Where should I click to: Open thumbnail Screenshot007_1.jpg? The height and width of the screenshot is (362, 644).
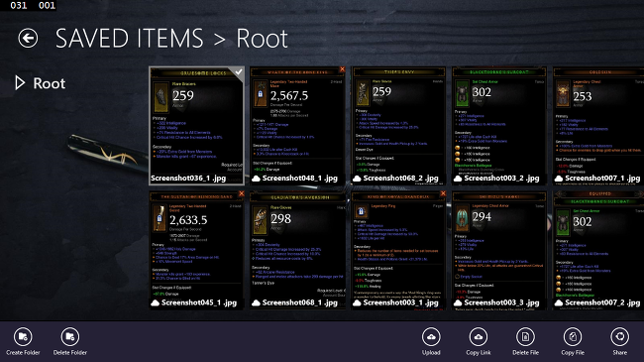[598, 126]
